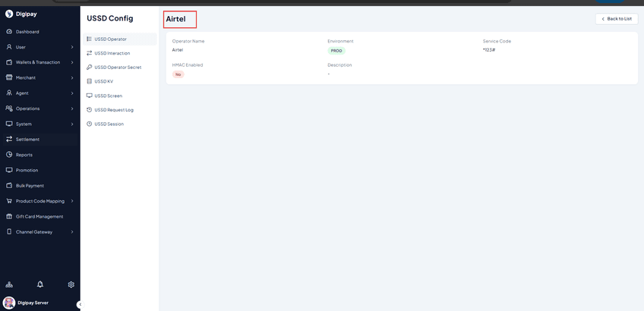Select Settlement in the sidebar
Image resolution: width=644 pixels, height=311 pixels.
pos(39,140)
